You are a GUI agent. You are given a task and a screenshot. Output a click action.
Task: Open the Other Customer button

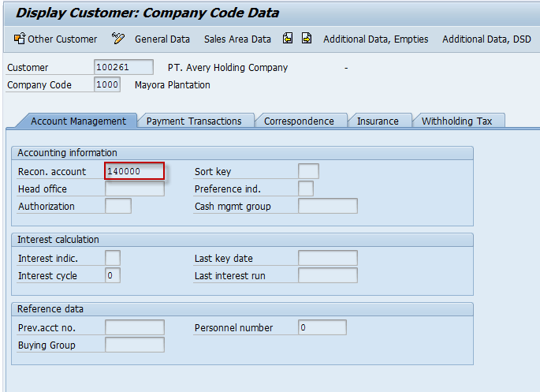click(55, 39)
